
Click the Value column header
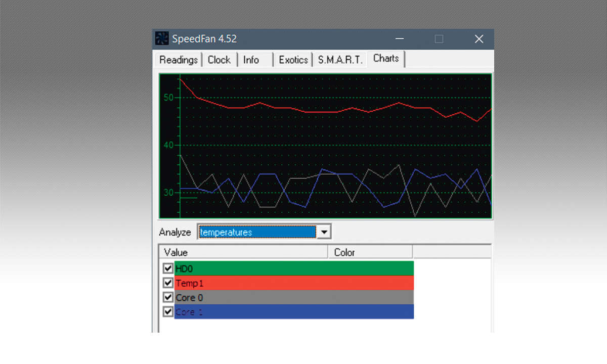click(244, 252)
